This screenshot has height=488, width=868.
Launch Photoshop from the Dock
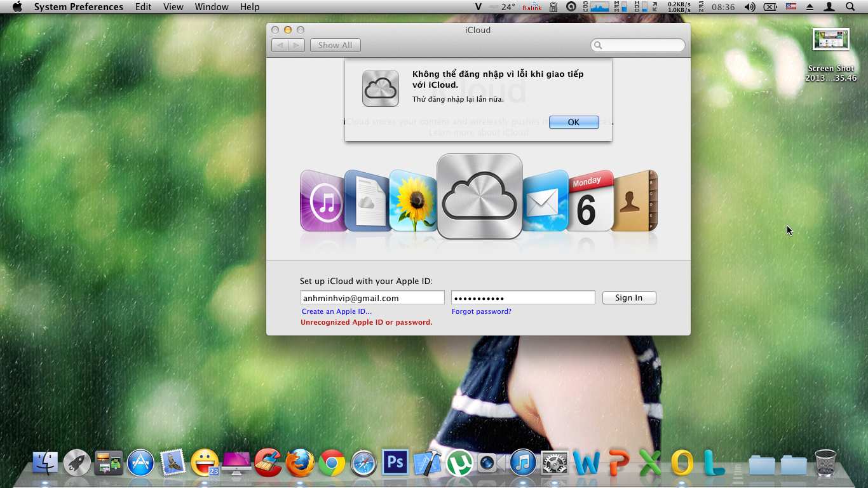[395, 462]
